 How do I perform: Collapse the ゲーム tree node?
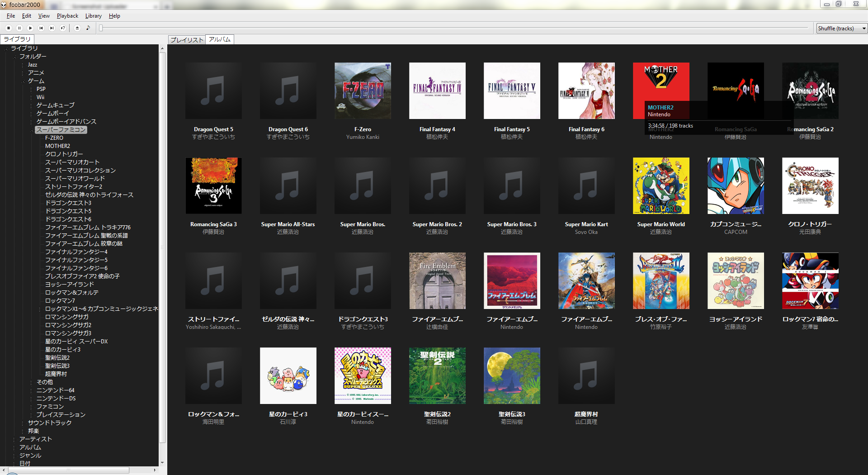(x=24, y=81)
